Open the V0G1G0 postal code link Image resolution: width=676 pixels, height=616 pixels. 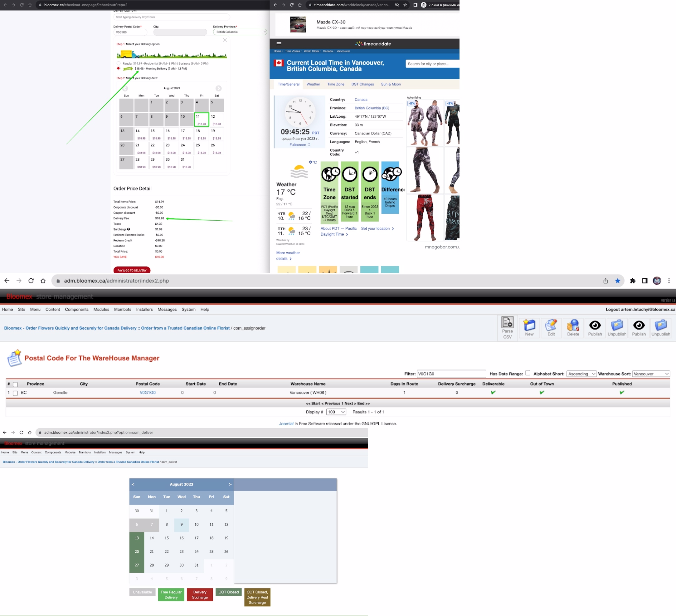tap(148, 393)
